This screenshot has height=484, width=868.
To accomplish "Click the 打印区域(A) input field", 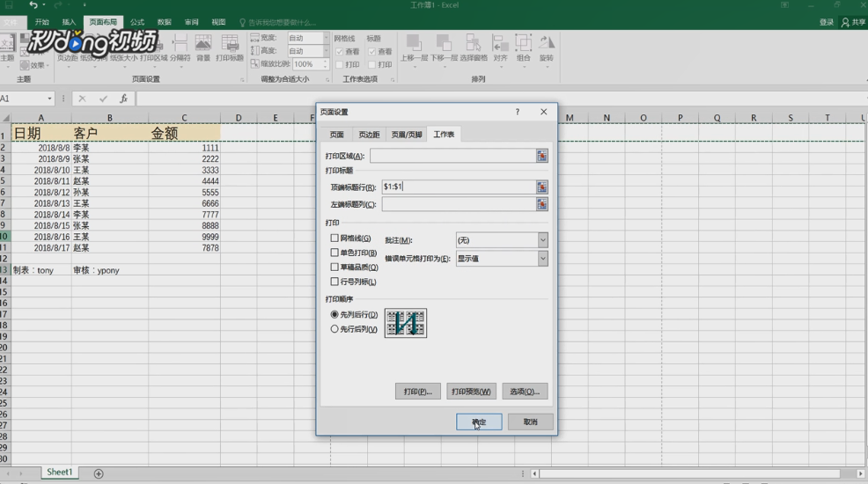I will click(x=452, y=156).
